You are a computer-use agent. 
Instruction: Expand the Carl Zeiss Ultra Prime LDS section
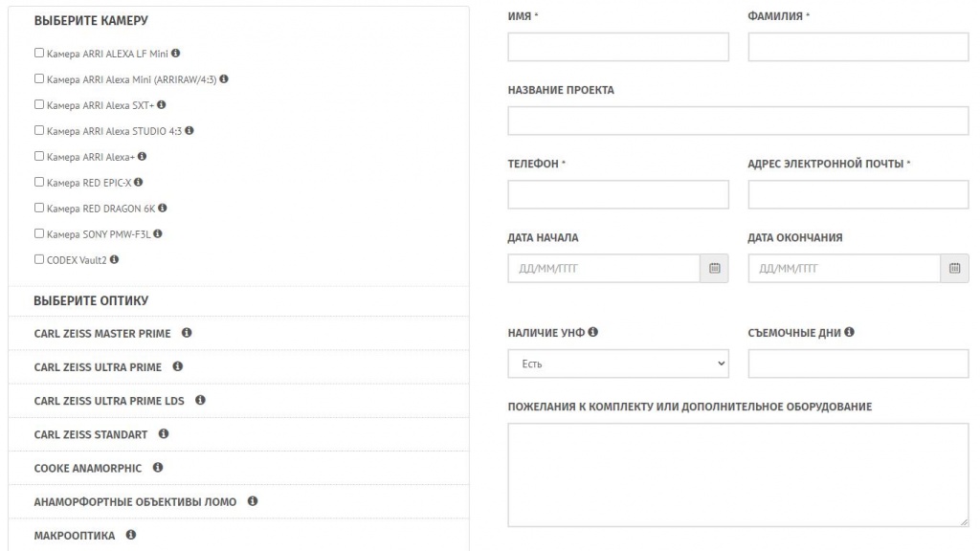pyautogui.click(x=238, y=401)
